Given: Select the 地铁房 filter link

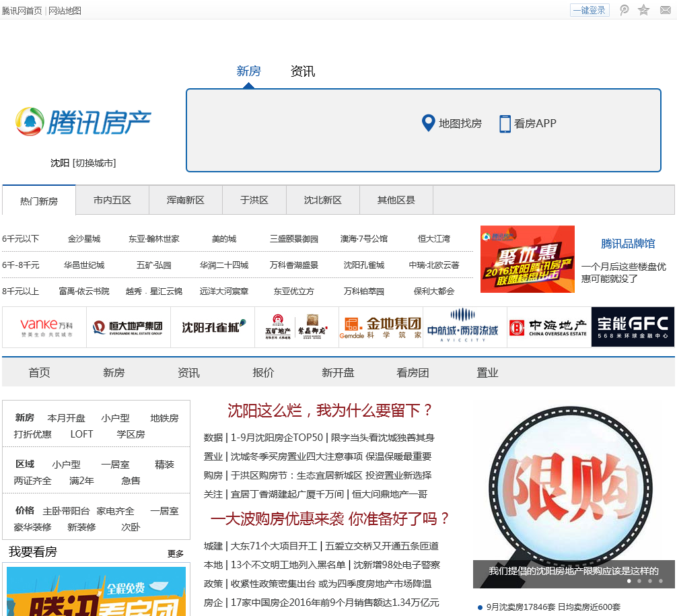Looking at the screenshot, I should 164,418.
